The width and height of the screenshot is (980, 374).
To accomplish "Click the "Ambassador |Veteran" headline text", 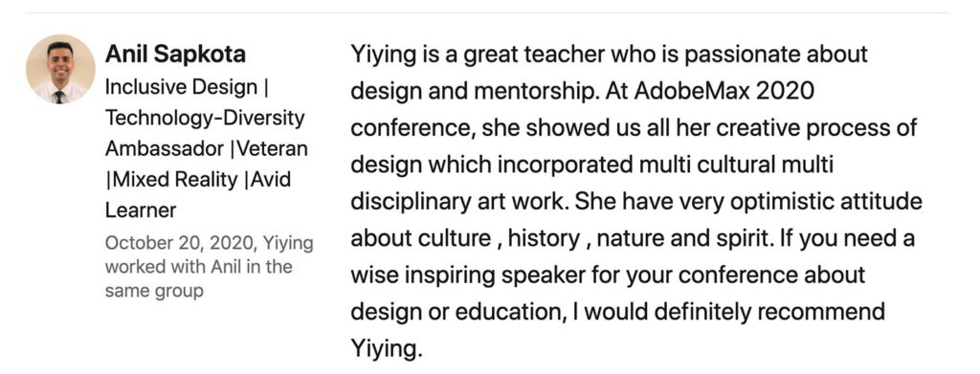I will 207,148.
